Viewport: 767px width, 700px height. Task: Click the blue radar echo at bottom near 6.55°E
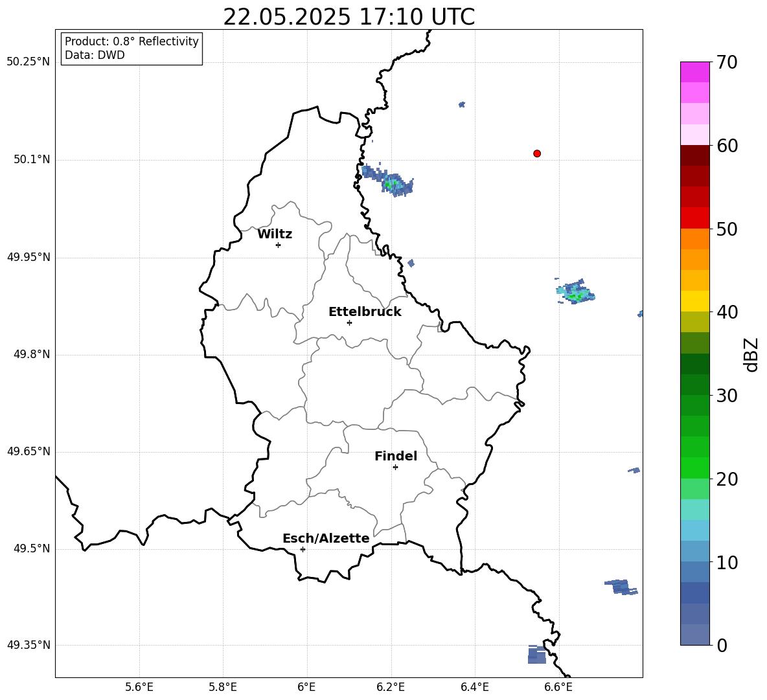tap(536, 655)
